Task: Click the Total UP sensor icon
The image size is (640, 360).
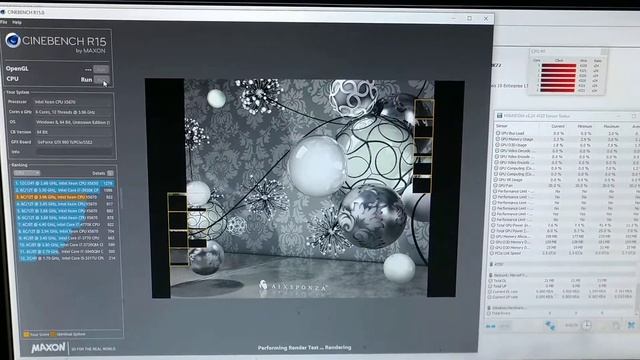Action: point(490,286)
